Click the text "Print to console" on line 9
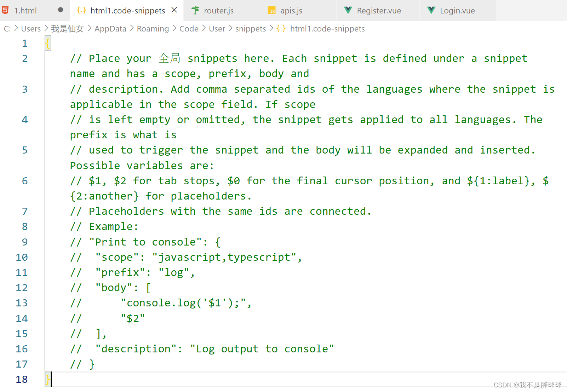567x392 pixels. click(145, 242)
